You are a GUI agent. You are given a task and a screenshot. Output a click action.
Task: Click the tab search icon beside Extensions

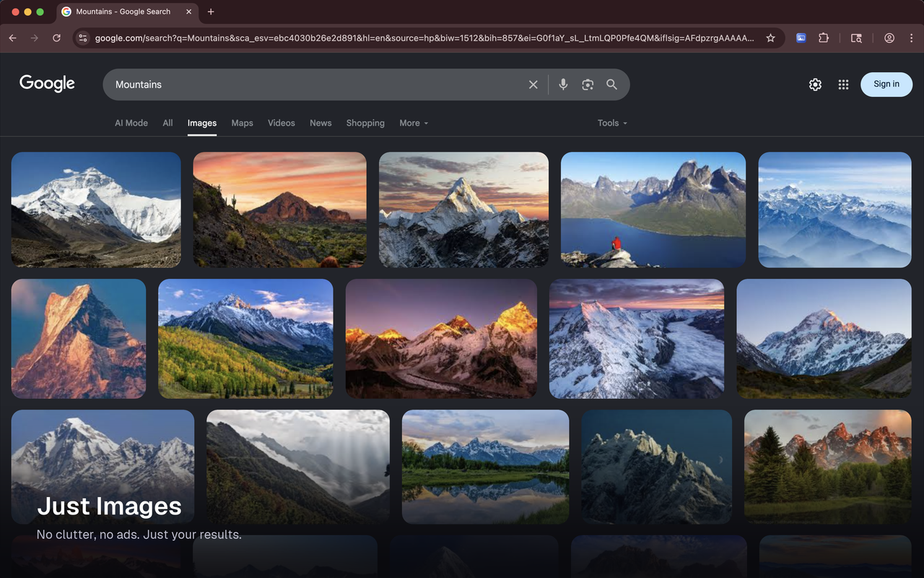point(856,38)
